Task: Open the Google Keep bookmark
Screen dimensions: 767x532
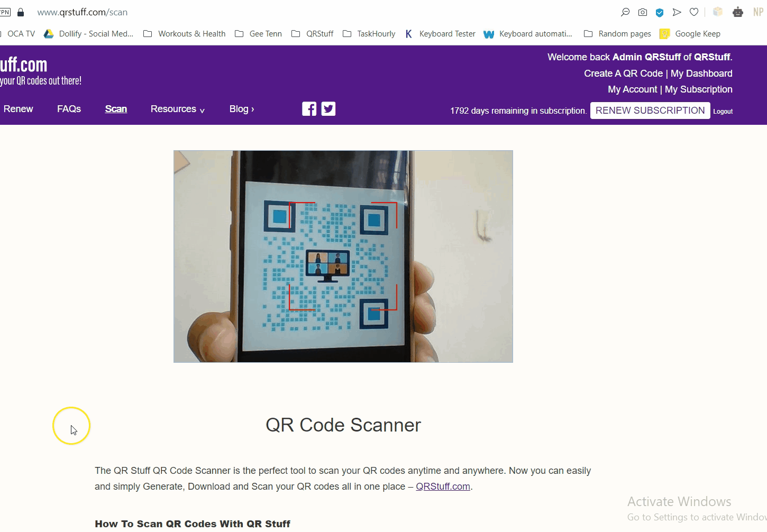Action: point(690,34)
